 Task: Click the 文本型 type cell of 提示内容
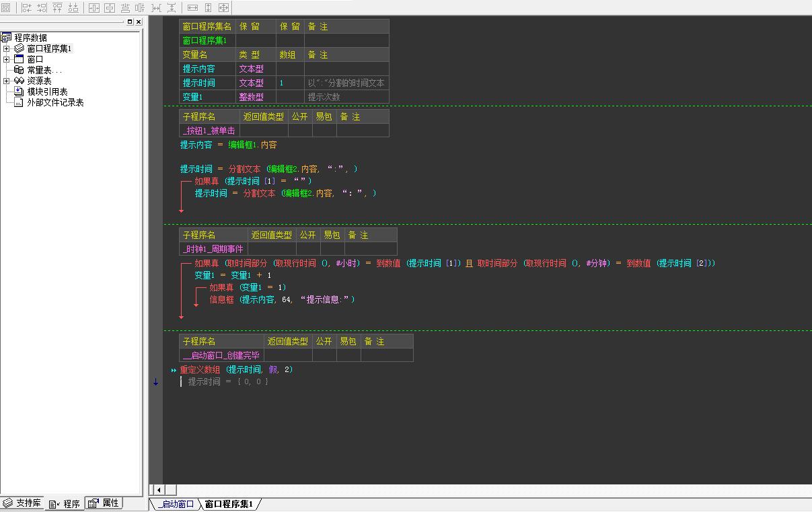pyautogui.click(x=256, y=69)
